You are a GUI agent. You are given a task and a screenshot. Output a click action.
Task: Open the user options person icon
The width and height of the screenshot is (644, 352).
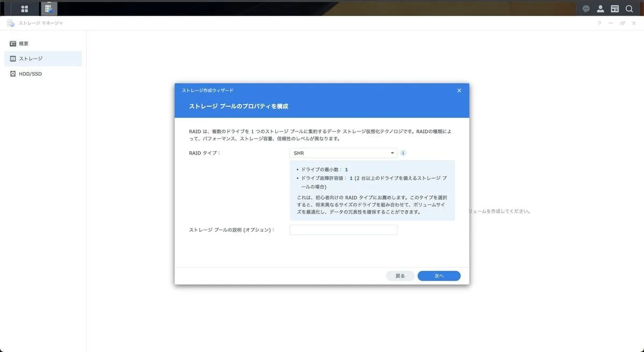[601, 9]
